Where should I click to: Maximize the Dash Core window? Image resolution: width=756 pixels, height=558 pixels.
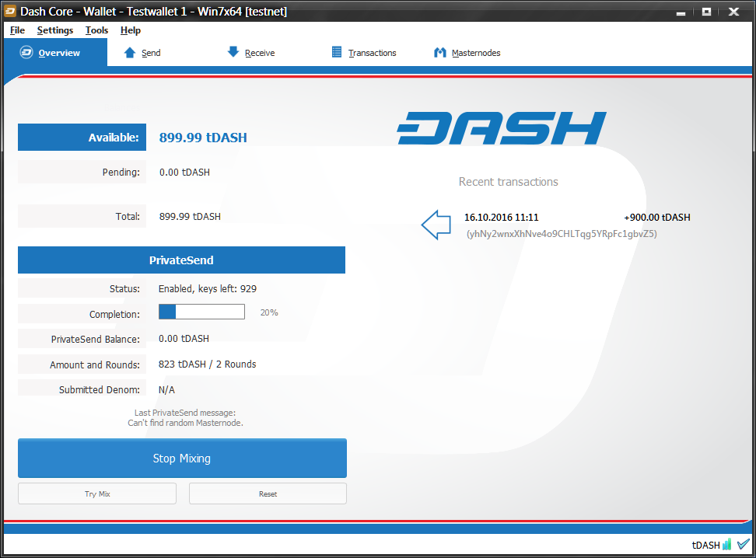(x=706, y=12)
